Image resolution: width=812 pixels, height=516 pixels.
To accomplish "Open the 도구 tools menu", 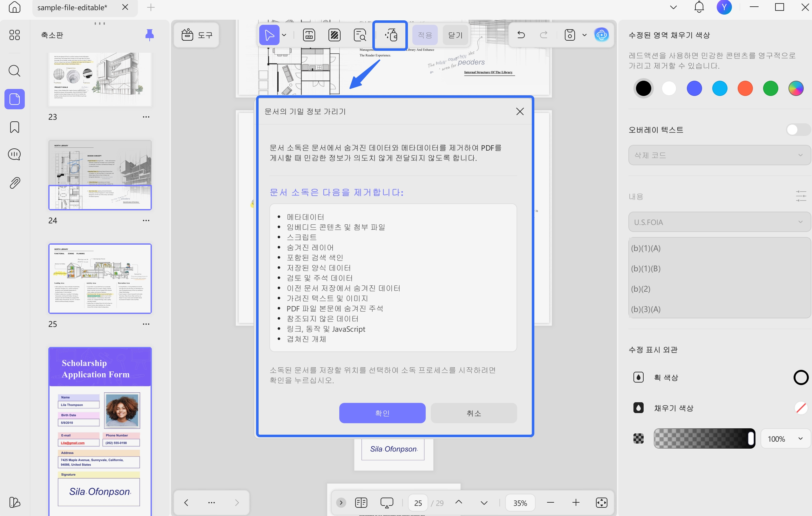I will pos(197,35).
